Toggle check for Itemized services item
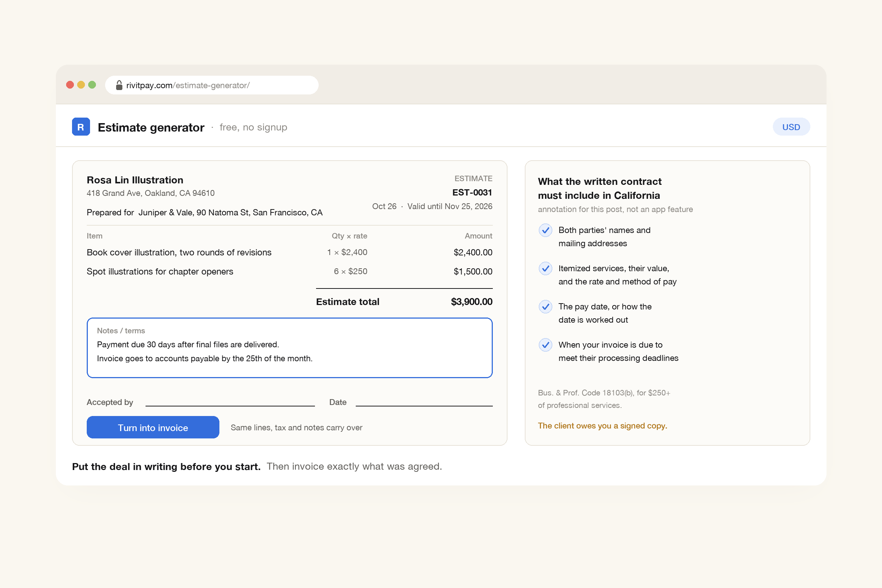882x588 pixels. [x=545, y=268]
